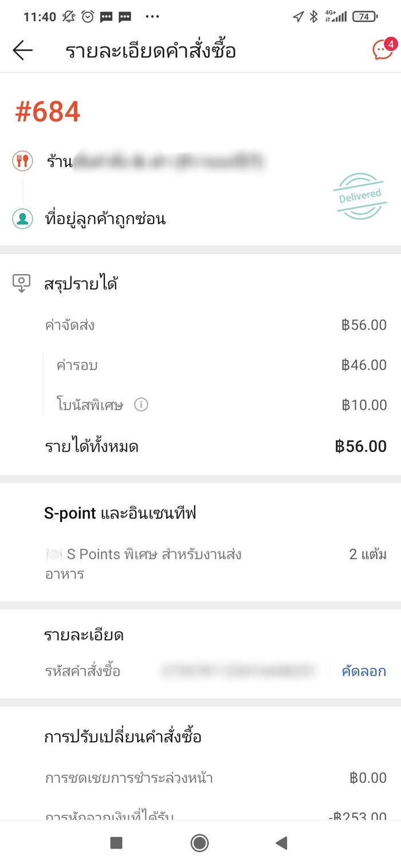Tap the green customer avatar icon
Screen dimensions: 401x868
pos(22,218)
